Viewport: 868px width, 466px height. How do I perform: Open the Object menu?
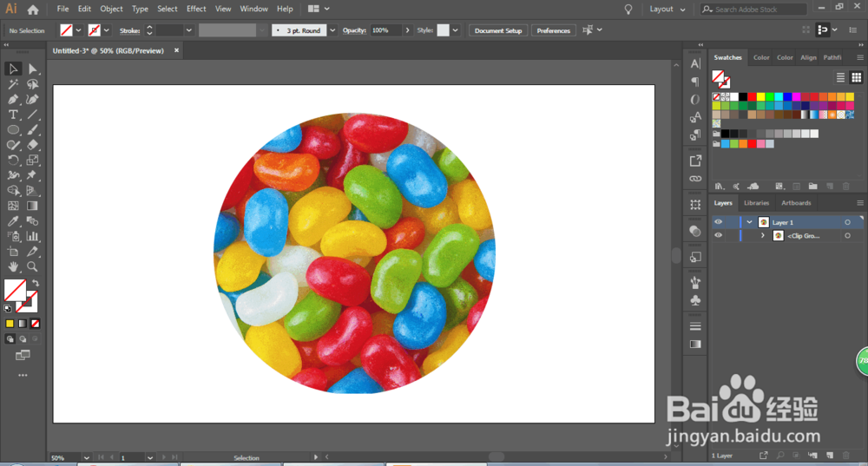[111, 9]
